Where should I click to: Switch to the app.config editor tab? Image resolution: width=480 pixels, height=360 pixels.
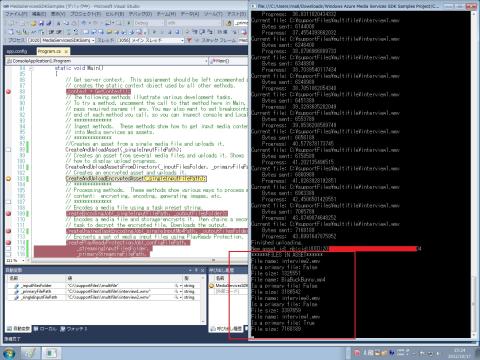point(17,51)
